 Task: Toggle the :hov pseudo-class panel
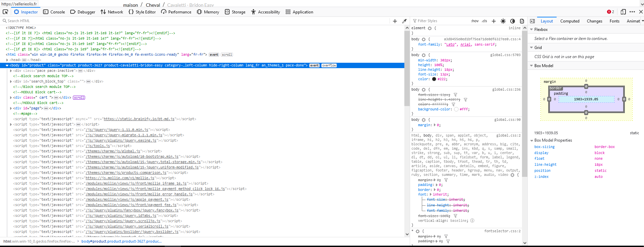[x=475, y=21]
